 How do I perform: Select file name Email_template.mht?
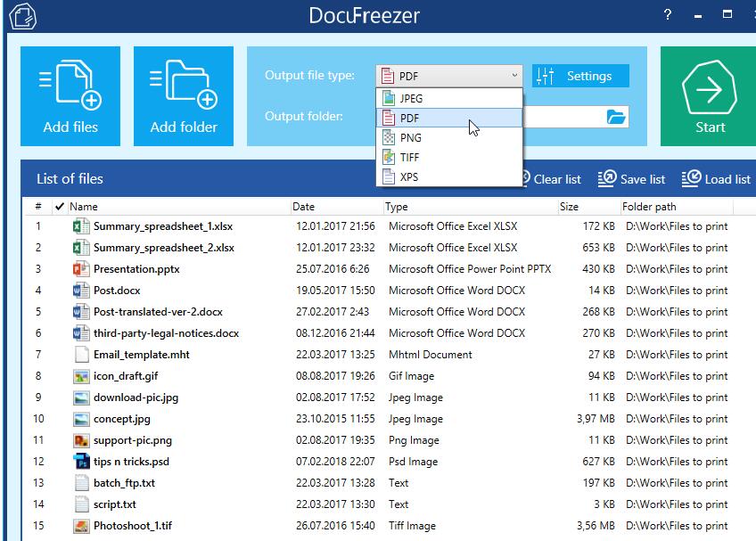(141, 355)
